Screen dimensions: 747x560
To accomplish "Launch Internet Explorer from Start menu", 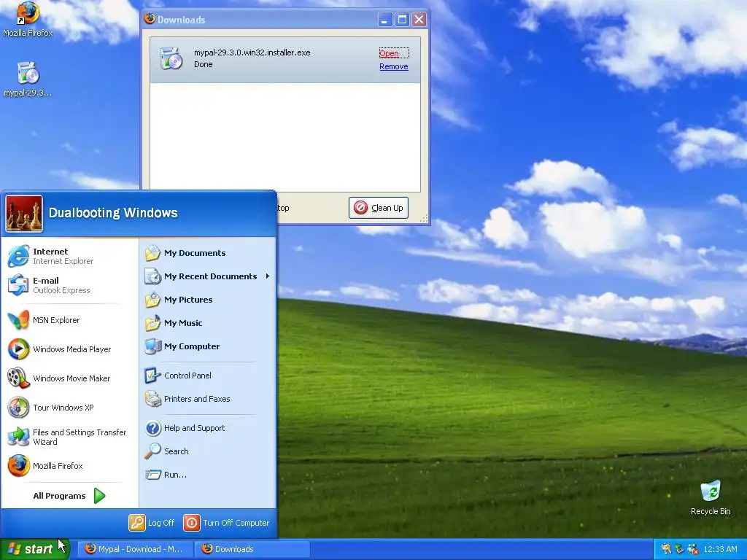I will click(x=69, y=256).
